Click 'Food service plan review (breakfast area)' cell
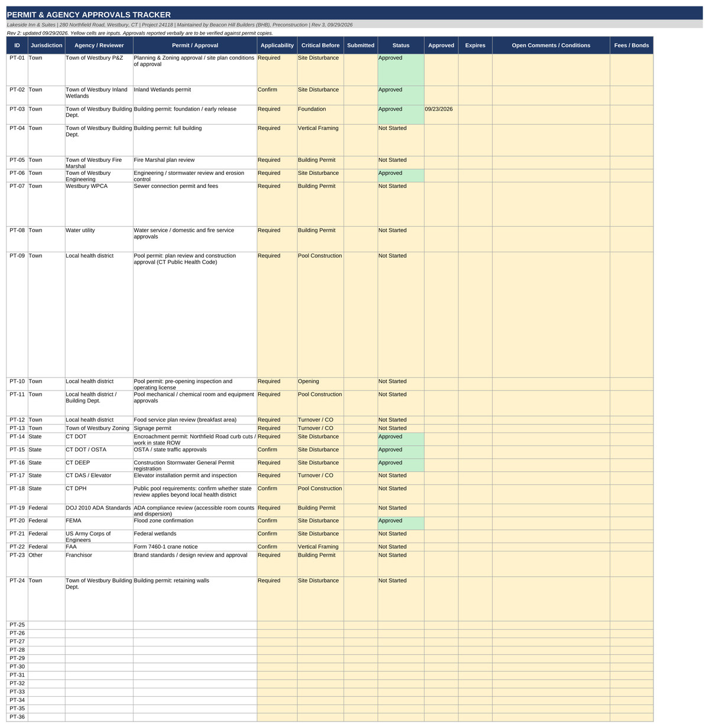 [195, 420]
